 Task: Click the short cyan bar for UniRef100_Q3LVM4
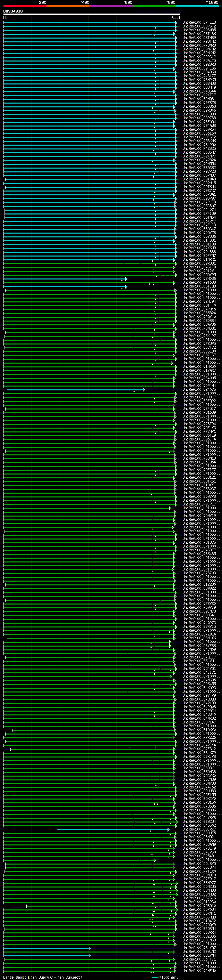[x=47, y=955]
